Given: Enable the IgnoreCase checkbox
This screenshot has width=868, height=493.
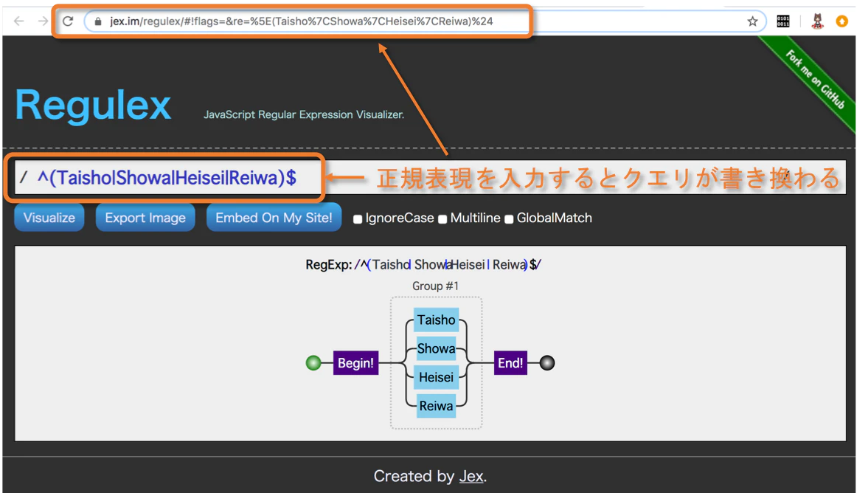Looking at the screenshot, I should (358, 218).
